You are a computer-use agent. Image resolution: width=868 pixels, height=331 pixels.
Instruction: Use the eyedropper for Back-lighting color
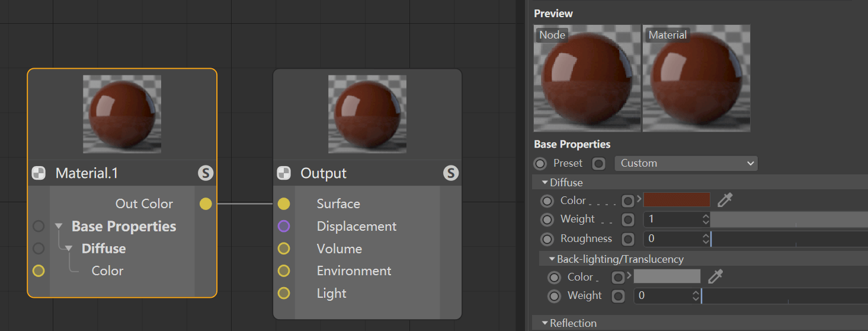(x=716, y=276)
